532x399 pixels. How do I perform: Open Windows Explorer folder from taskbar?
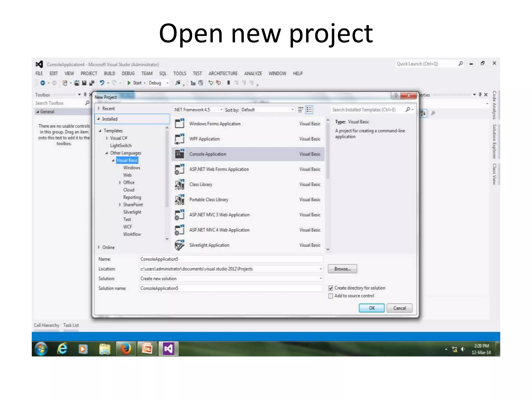click(105, 349)
